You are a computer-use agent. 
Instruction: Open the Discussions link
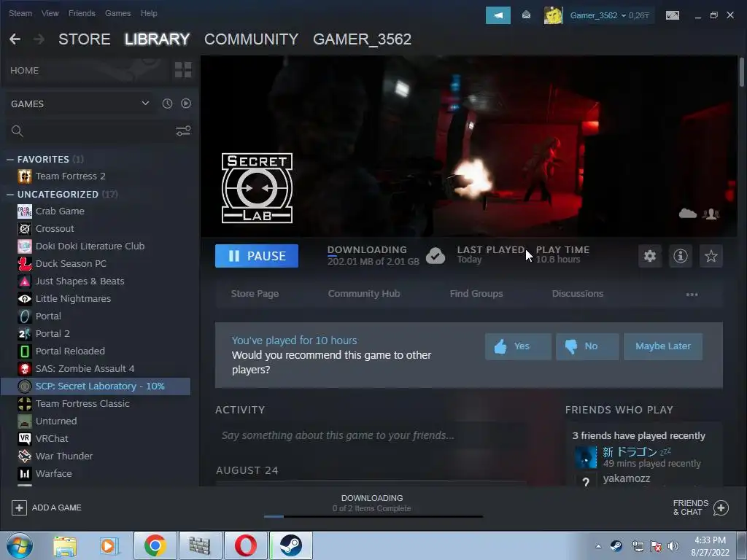[578, 294]
